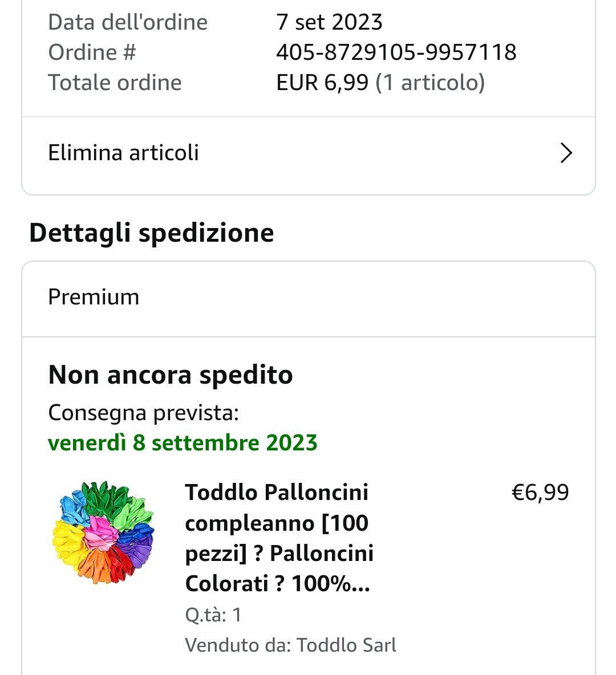Tap the Q.tà: 1 quantity text
The image size is (616, 675).
(x=213, y=615)
